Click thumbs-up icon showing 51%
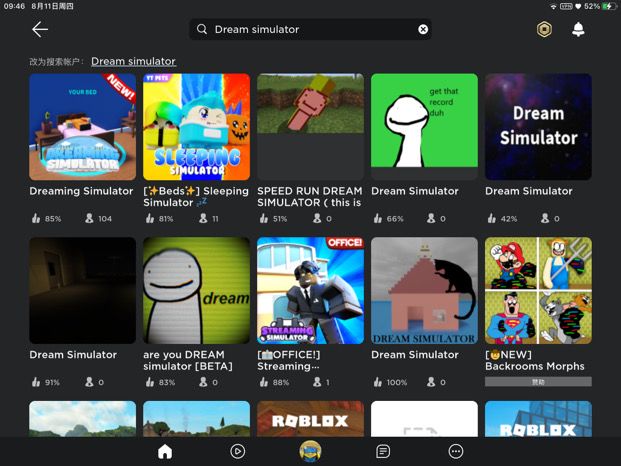 (x=264, y=218)
